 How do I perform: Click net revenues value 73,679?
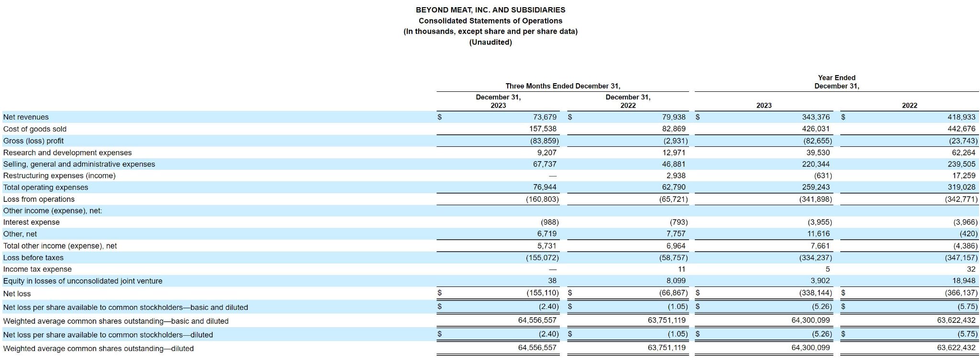(x=545, y=117)
